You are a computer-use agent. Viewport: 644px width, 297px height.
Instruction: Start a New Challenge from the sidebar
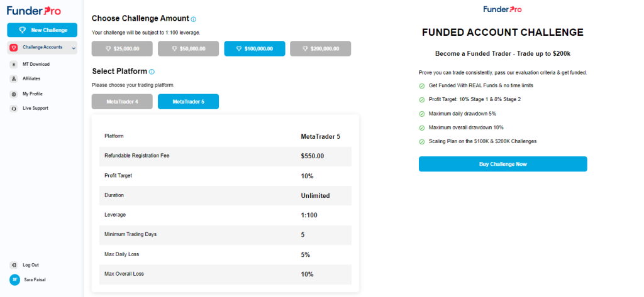point(42,30)
